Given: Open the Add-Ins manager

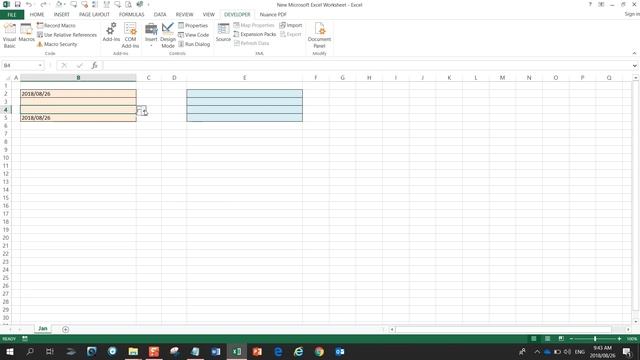Looking at the screenshot, I should 111,32.
